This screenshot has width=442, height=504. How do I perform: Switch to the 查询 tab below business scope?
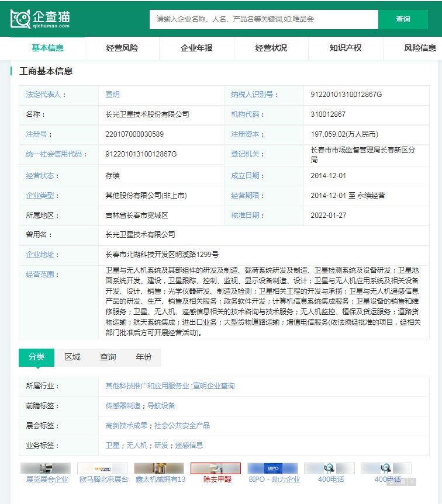click(108, 357)
